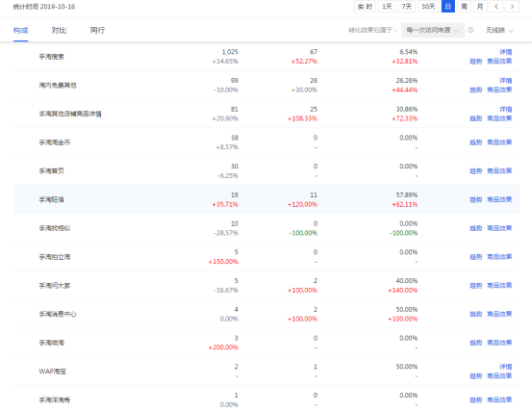The width and height of the screenshot is (532, 412).
Task: Open 详情 for the 手淘搜索 row
Action: (x=505, y=52)
